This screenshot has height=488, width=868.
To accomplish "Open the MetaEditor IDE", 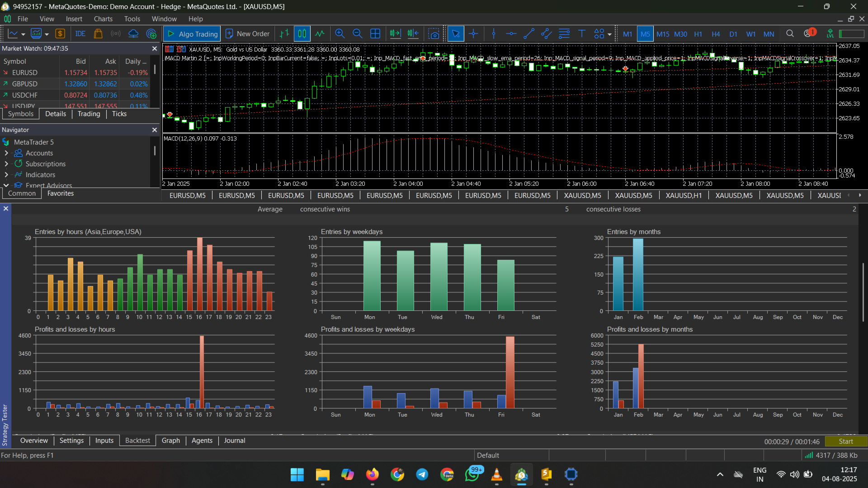I will (x=80, y=34).
